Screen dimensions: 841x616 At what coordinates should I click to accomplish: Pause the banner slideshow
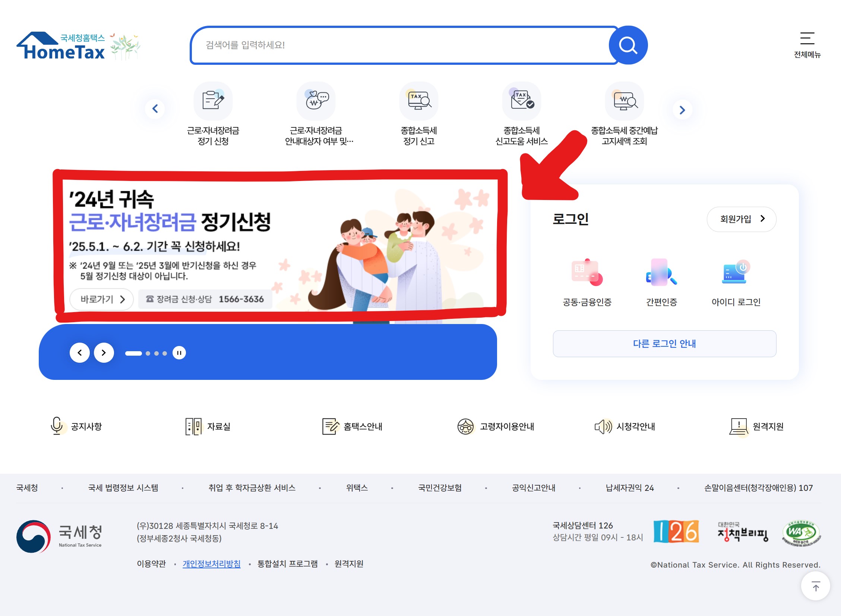click(179, 353)
